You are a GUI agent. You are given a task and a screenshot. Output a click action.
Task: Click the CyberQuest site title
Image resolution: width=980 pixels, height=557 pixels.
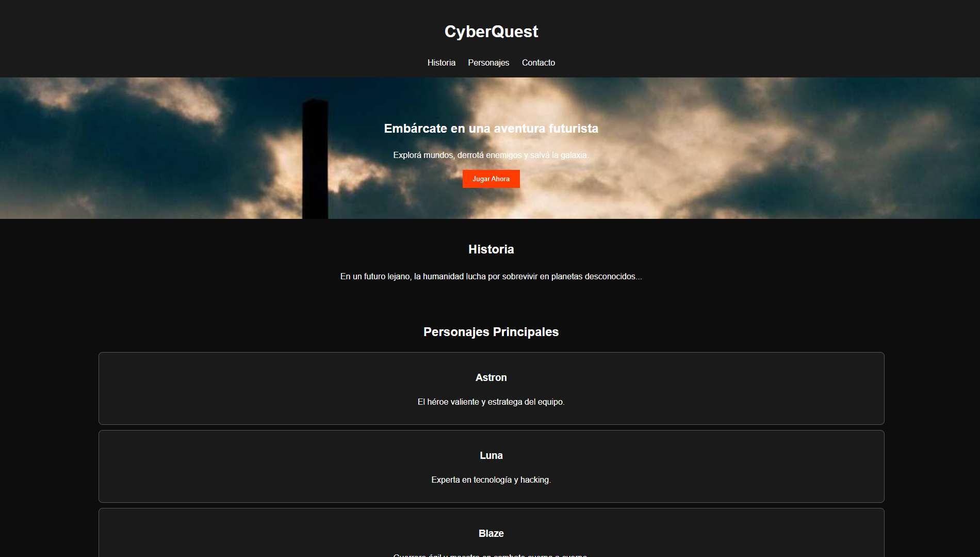(491, 31)
